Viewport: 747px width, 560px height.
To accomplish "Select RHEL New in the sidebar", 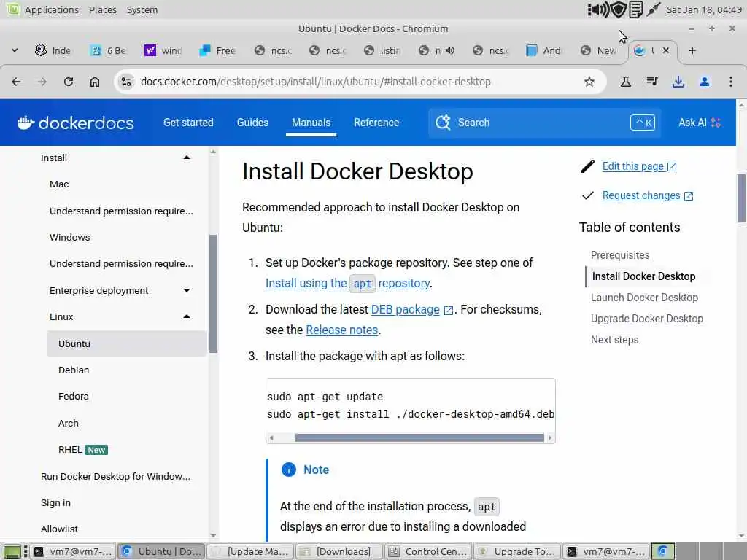I will pyautogui.click(x=83, y=450).
